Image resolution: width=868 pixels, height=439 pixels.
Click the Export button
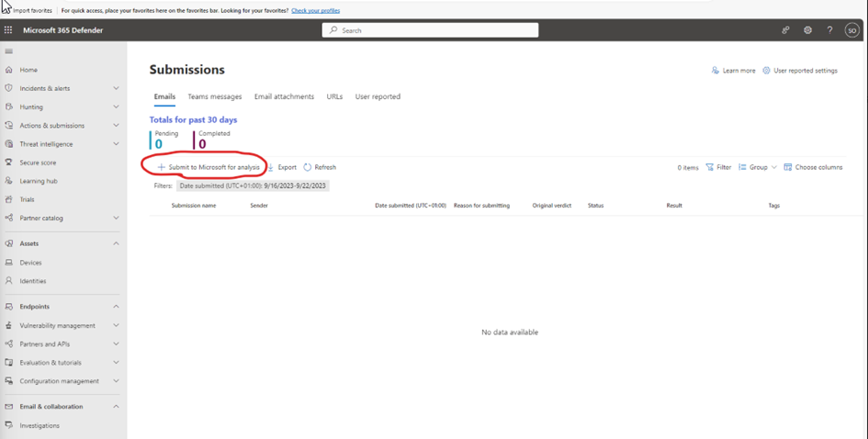coord(282,167)
